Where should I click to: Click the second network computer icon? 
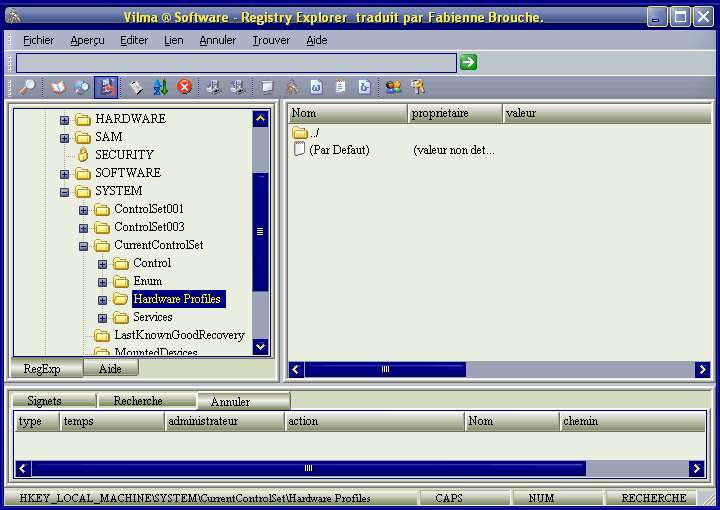[x=238, y=87]
